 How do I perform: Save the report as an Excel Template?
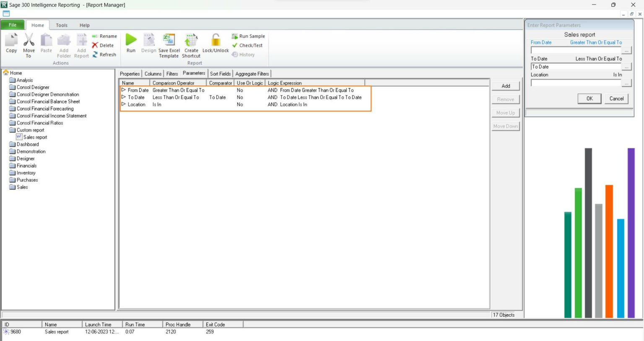coord(169,44)
